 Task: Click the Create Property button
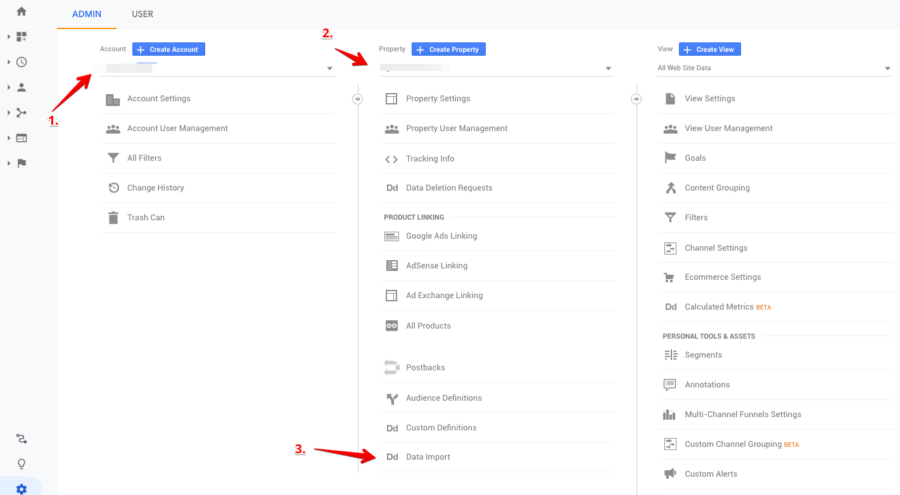[x=448, y=49]
